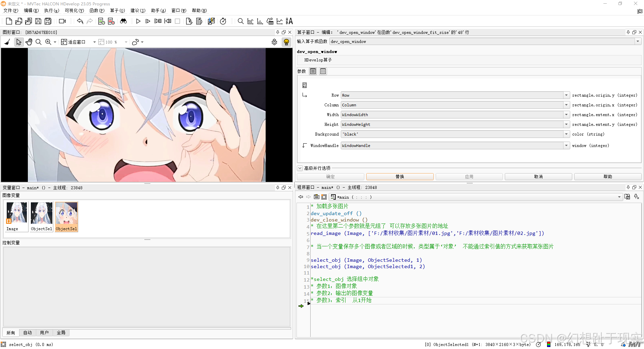Viewport: 644px width, 349px height.
Task: Click the 取消 (Cancel) button
Action: (x=538, y=177)
